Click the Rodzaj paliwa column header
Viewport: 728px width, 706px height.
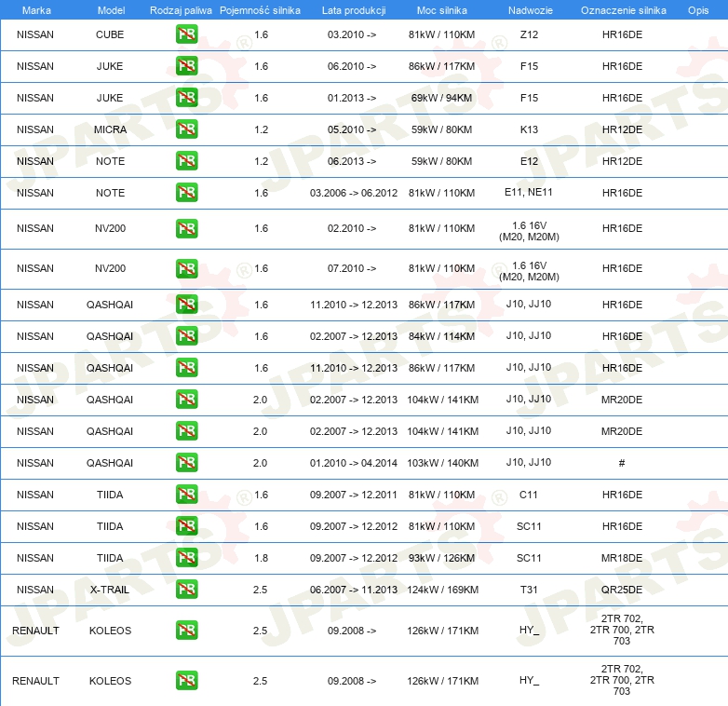pos(181,10)
